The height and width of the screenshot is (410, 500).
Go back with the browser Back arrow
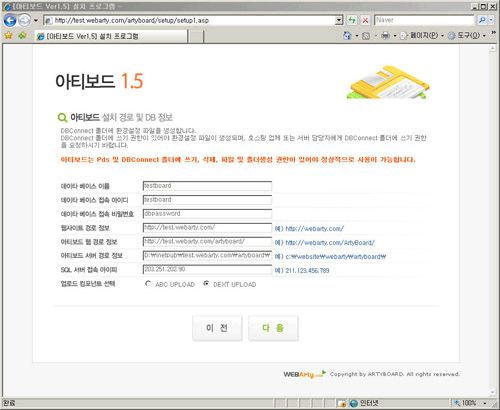(10, 20)
